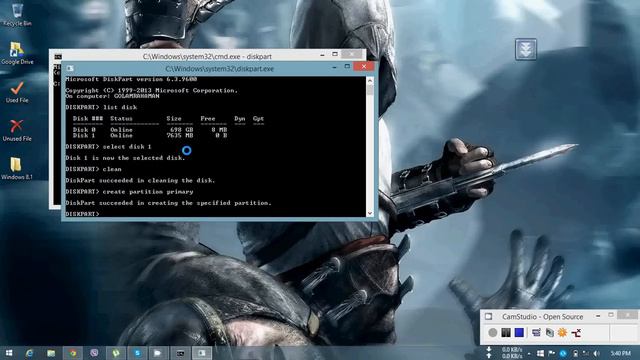Click the Windows Start button
Image resolution: width=640 pixels, height=360 pixels.
pos(9,353)
